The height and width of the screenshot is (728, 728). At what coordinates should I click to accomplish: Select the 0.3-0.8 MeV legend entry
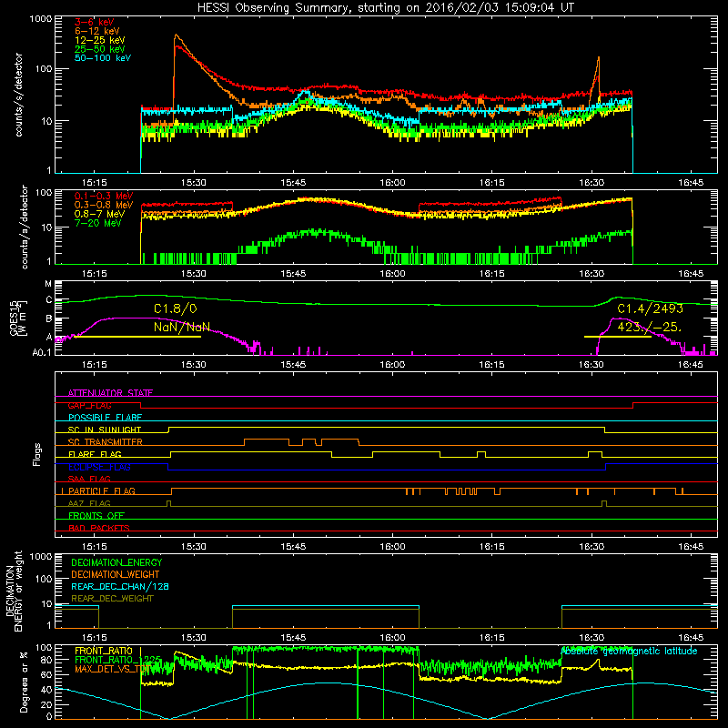pos(104,205)
